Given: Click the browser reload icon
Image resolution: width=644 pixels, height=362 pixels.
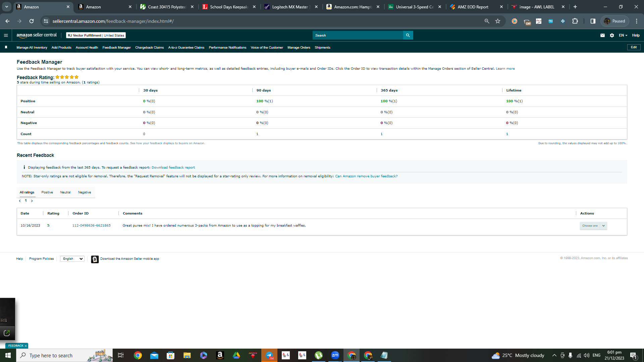Looking at the screenshot, I should click(32, 21).
